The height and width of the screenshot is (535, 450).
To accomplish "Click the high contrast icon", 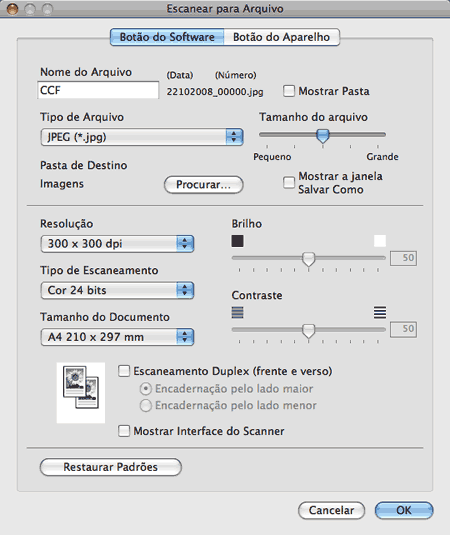I will pyautogui.click(x=380, y=312).
